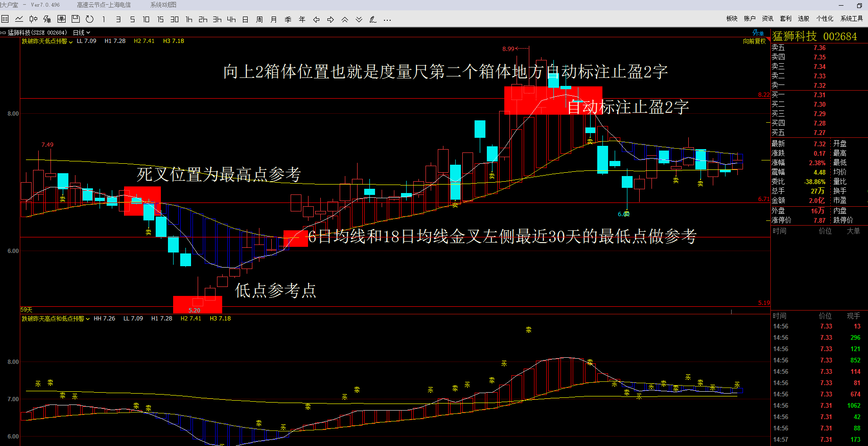Open the 个性化 menu
The height and width of the screenshot is (446, 868).
825,18
